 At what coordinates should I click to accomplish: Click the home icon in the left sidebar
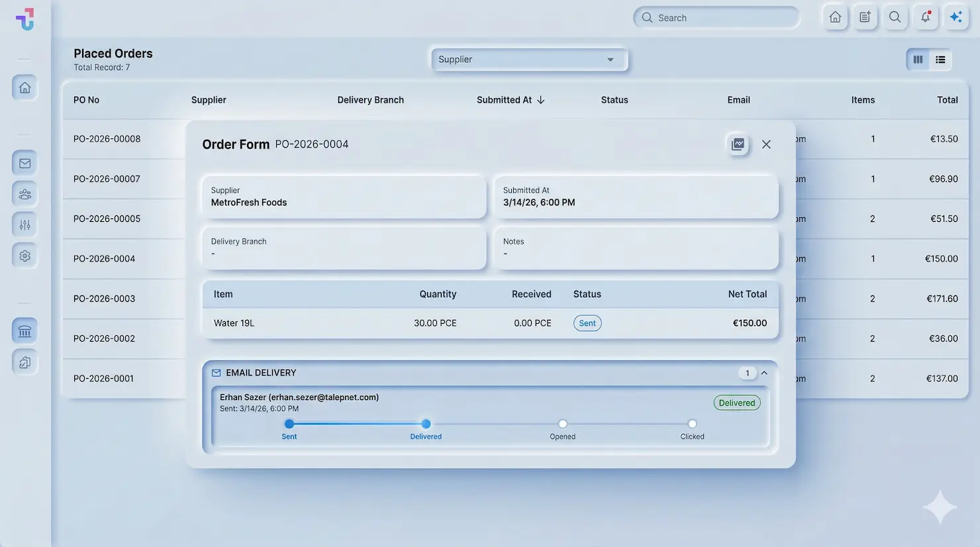coord(24,87)
